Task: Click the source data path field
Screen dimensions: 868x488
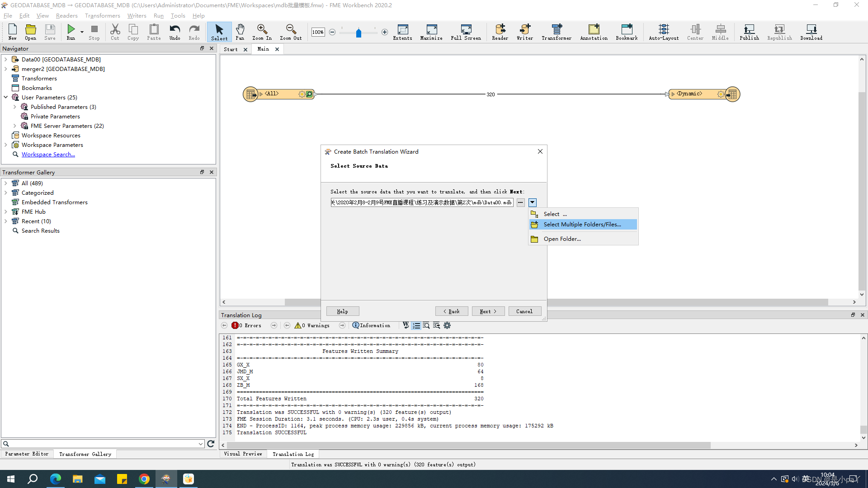Action: [421, 202]
